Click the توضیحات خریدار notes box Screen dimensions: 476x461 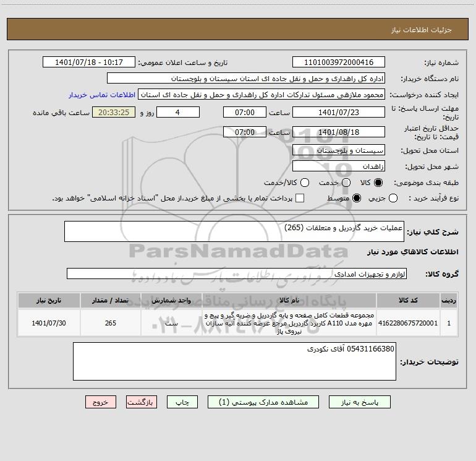point(234,361)
